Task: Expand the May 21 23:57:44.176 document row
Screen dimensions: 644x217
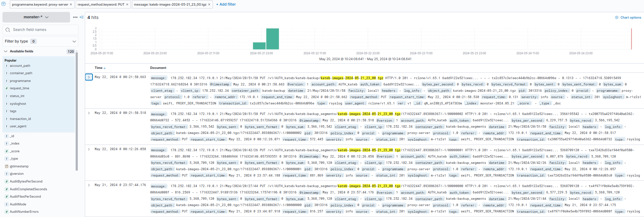Action: [x=89, y=185]
